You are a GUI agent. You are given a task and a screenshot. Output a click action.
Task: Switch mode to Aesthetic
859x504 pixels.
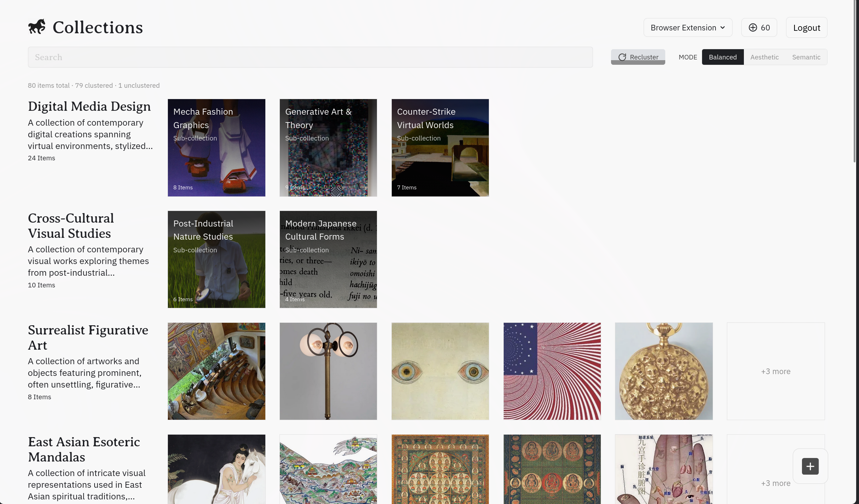(x=764, y=57)
